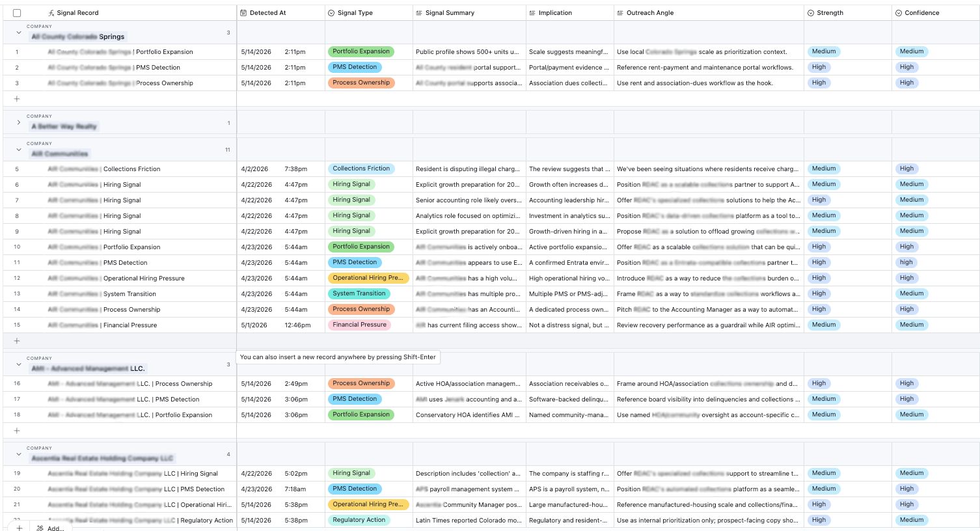The height and width of the screenshot is (531, 980).
Task: Click the select icon in Confidence header
Action: 899,13
